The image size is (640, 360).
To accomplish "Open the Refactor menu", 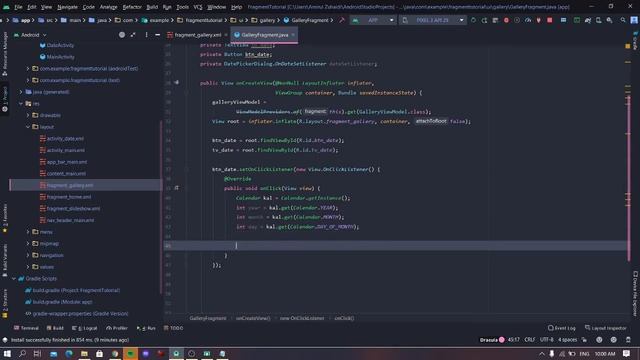I will [x=132, y=7].
